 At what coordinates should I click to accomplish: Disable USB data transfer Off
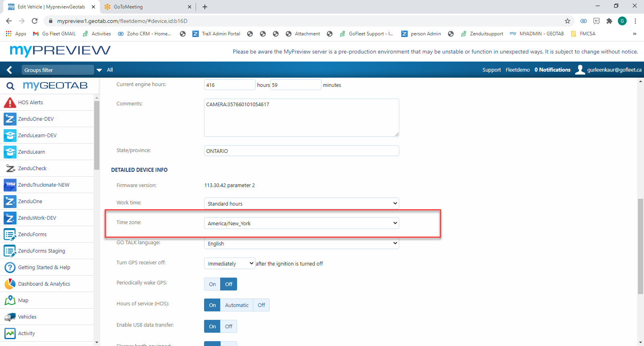tap(229, 326)
